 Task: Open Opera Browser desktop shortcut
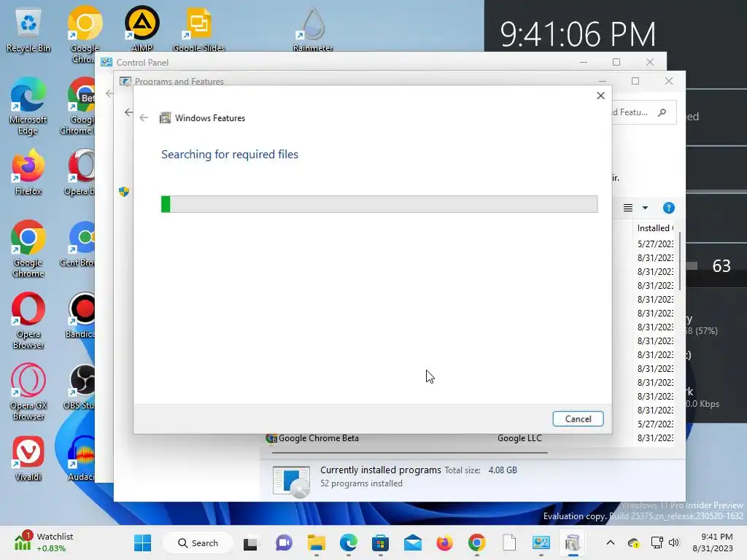[28, 321]
